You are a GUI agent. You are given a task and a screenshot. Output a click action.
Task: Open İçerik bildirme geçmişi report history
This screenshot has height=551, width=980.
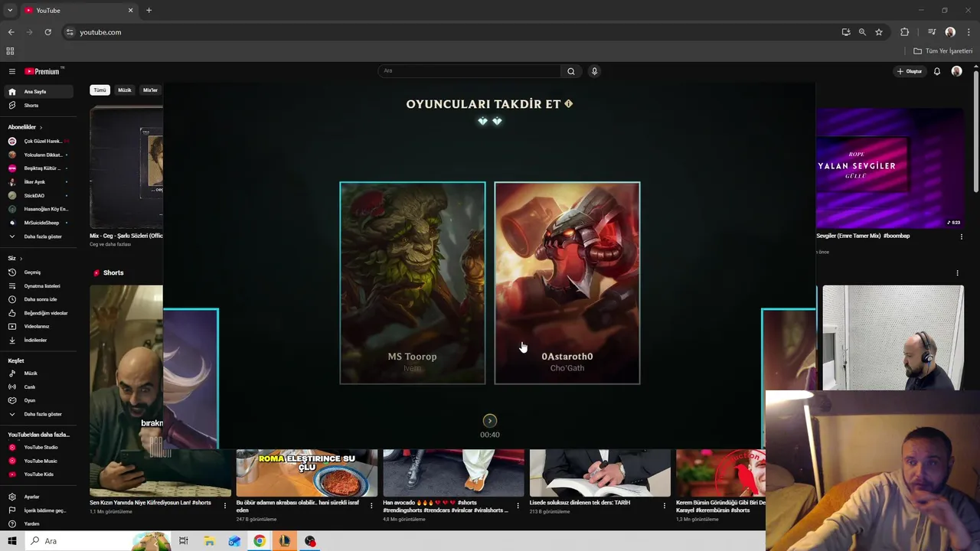40,510
